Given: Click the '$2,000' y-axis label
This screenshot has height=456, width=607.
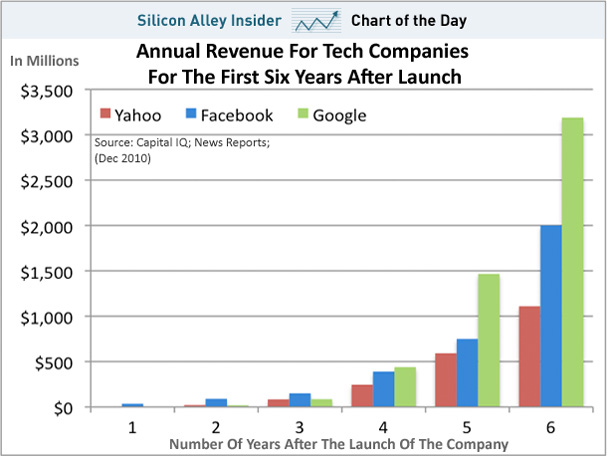Looking at the screenshot, I should point(46,227).
